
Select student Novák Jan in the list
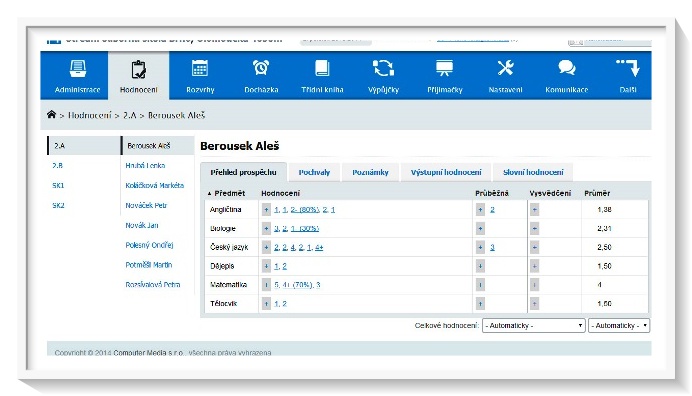coord(142,225)
